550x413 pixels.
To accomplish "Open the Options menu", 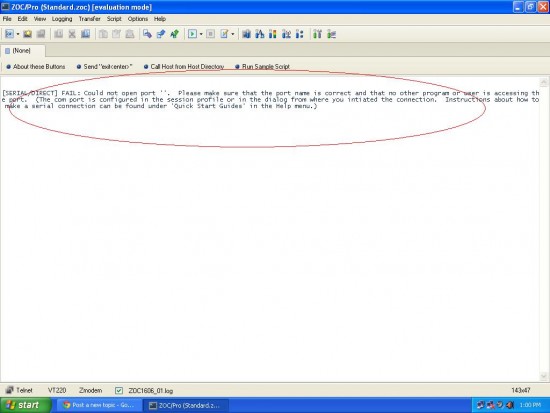I will click(138, 19).
